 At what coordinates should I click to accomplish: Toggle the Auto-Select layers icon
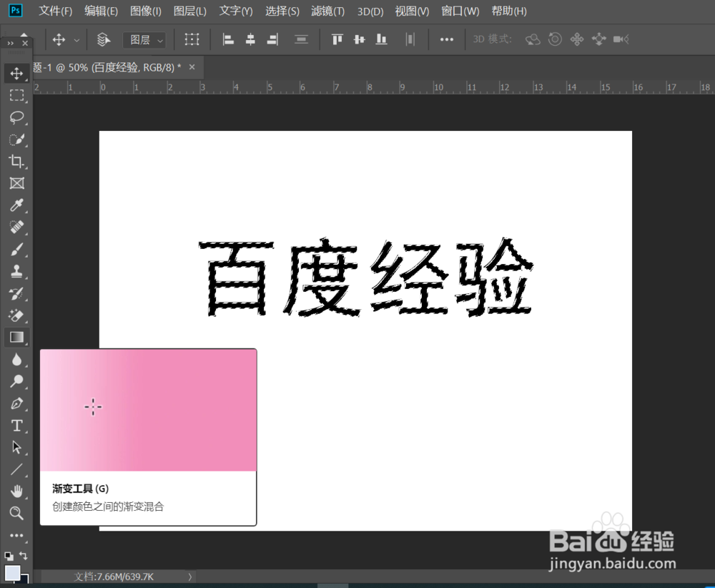point(104,39)
